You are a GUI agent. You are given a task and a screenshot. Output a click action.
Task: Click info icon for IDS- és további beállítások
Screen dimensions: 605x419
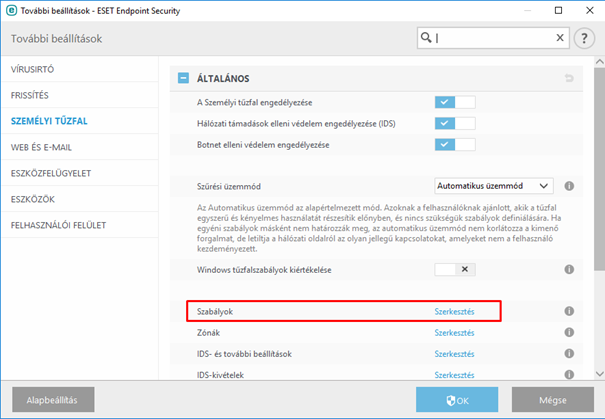pos(569,354)
